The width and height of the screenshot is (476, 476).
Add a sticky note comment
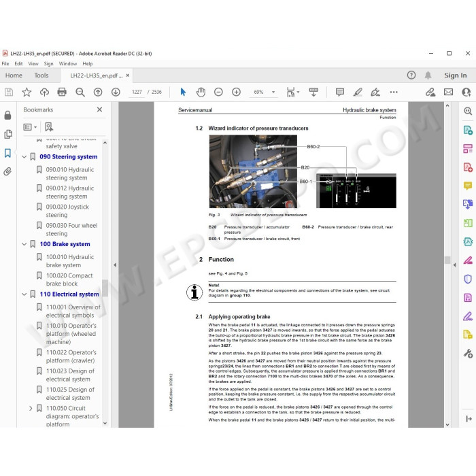pyautogui.click(x=340, y=92)
